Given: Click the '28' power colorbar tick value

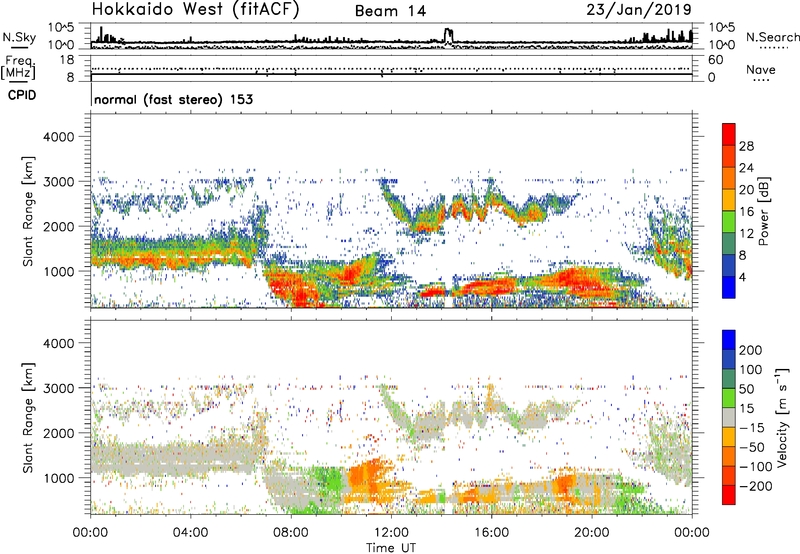Looking at the screenshot, I should tap(746, 146).
